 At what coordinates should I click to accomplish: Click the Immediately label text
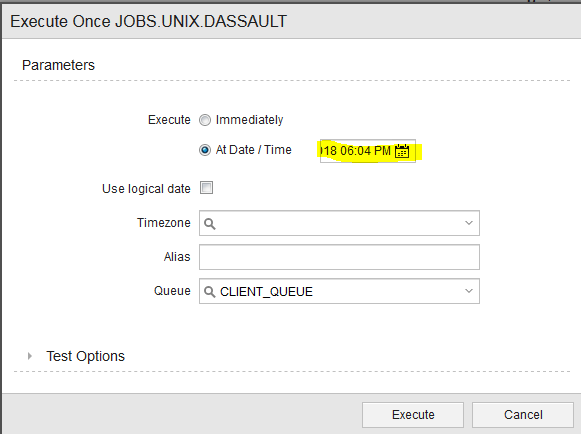(249, 120)
